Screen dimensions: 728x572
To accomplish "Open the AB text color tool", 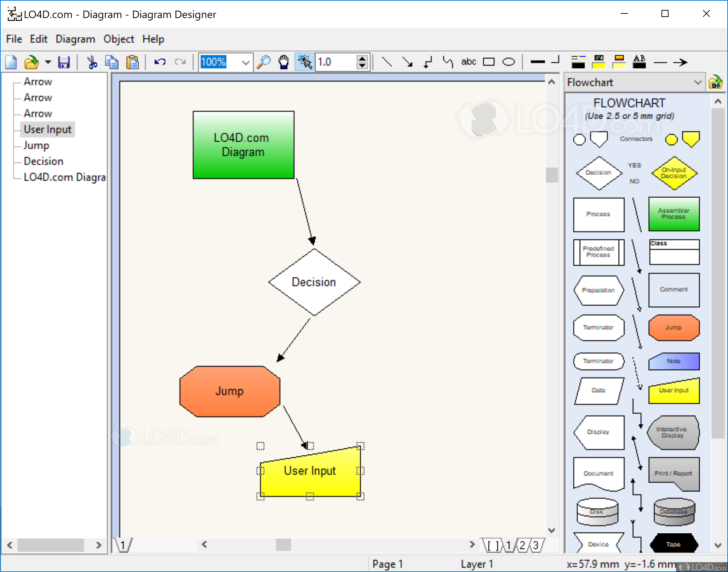I will coord(639,62).
